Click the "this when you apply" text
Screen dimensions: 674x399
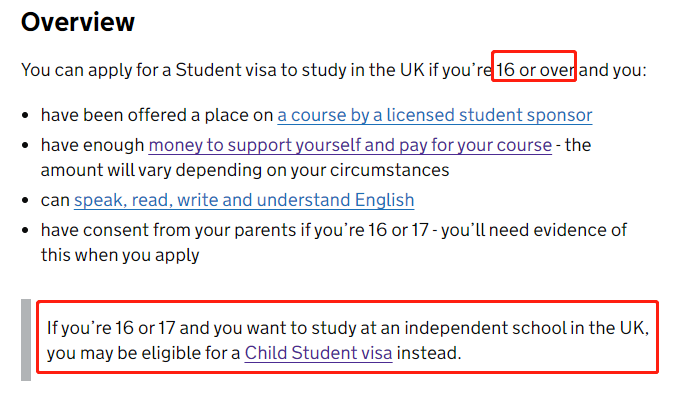(120, 255)
